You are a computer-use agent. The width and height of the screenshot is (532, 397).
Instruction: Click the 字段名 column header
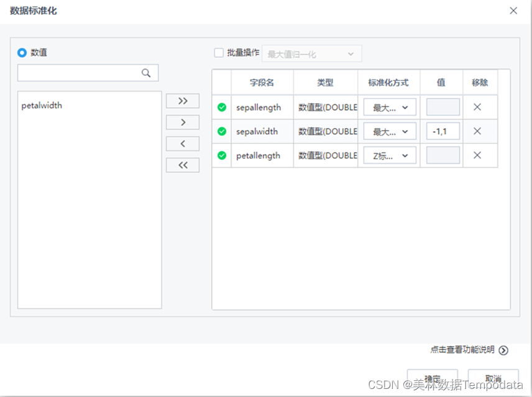click(262, 83)
